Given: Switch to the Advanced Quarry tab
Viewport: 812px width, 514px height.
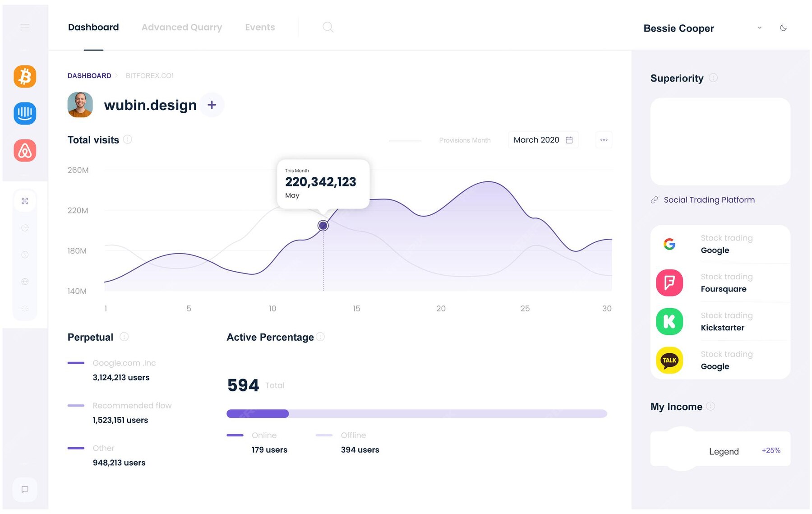Looking at the screenshot, I should click(181, 27).
